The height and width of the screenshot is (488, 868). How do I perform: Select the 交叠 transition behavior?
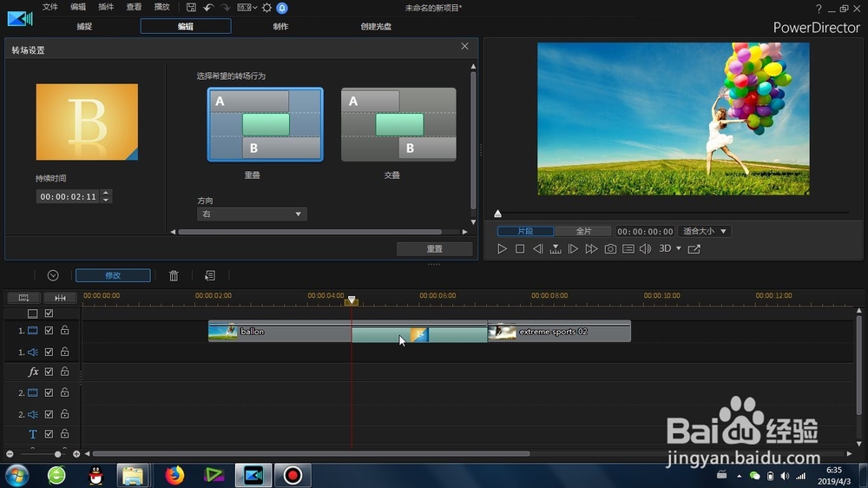[x=398, y=125]
